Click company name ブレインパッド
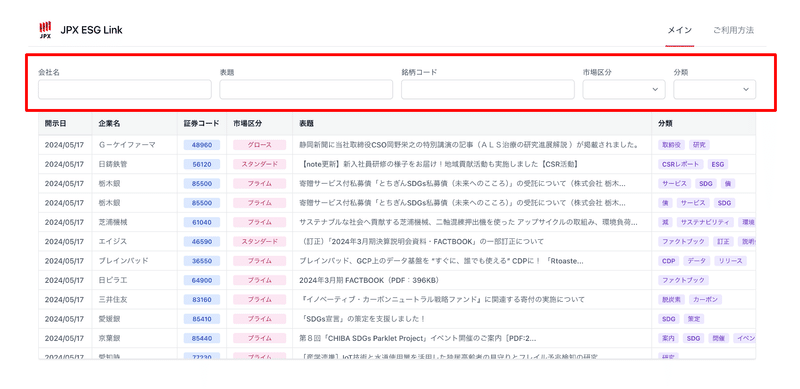800x389 pixels. [x=123, y=261]
